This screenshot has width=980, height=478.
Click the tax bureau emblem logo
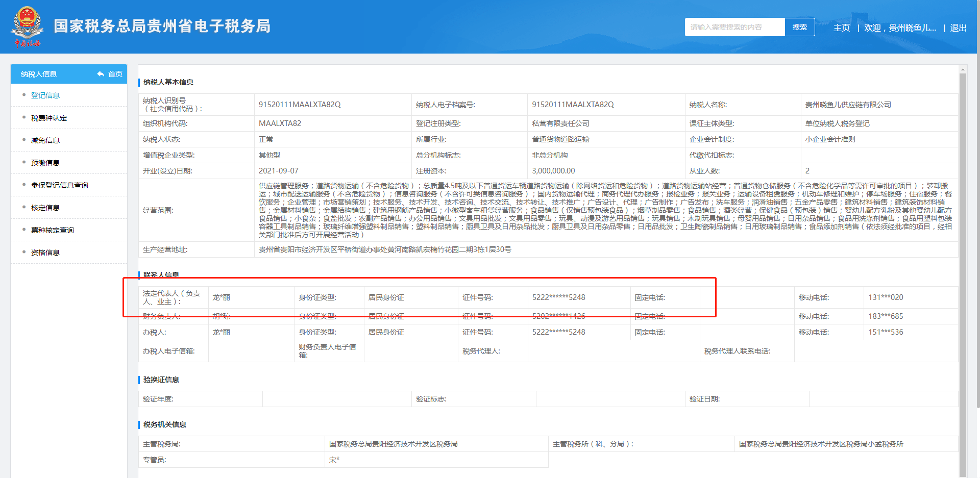[27, 27]
